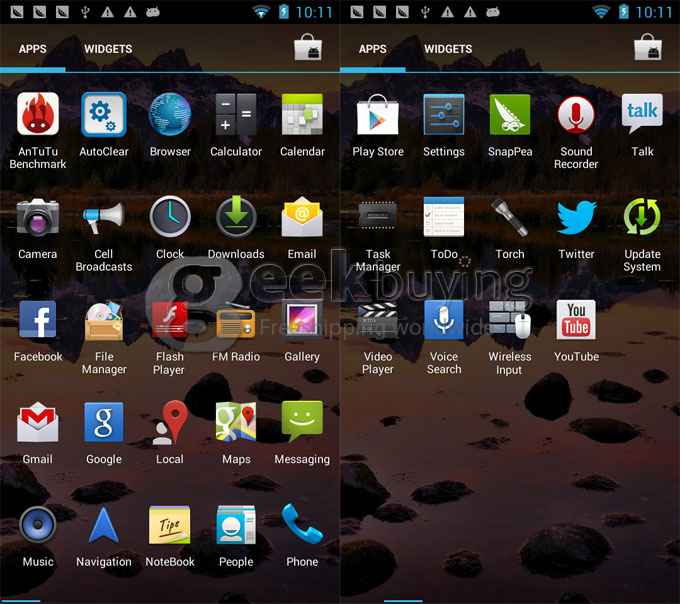Launch the YouTube app
This screenshot has width=680, height=604.
pos(576,319)
